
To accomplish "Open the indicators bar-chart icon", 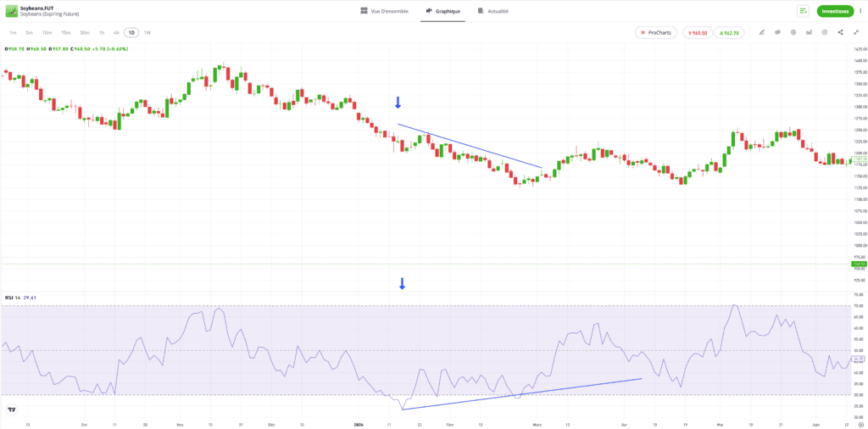I will click(x=810, y=33).
